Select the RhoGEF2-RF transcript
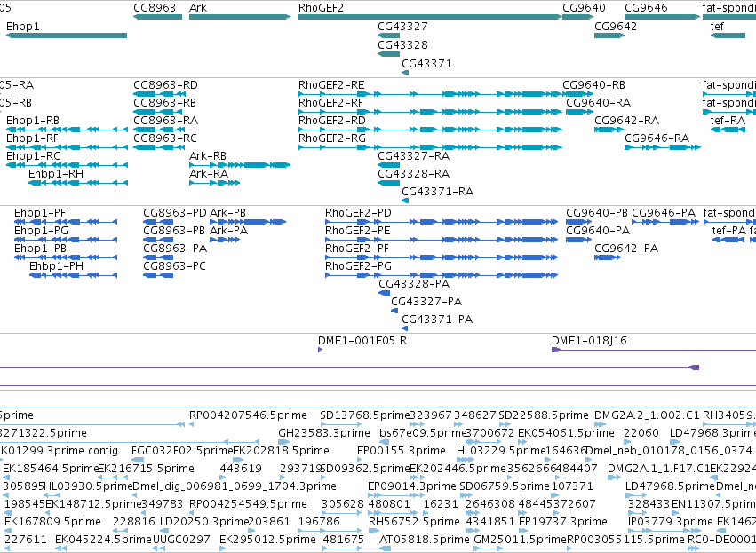 point(430,112)
